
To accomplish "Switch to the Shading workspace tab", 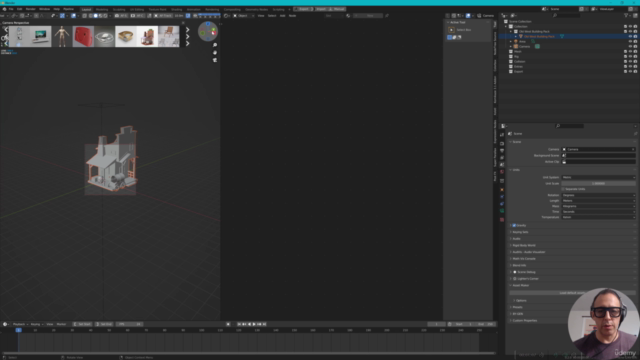I will [x=177, y=9].
